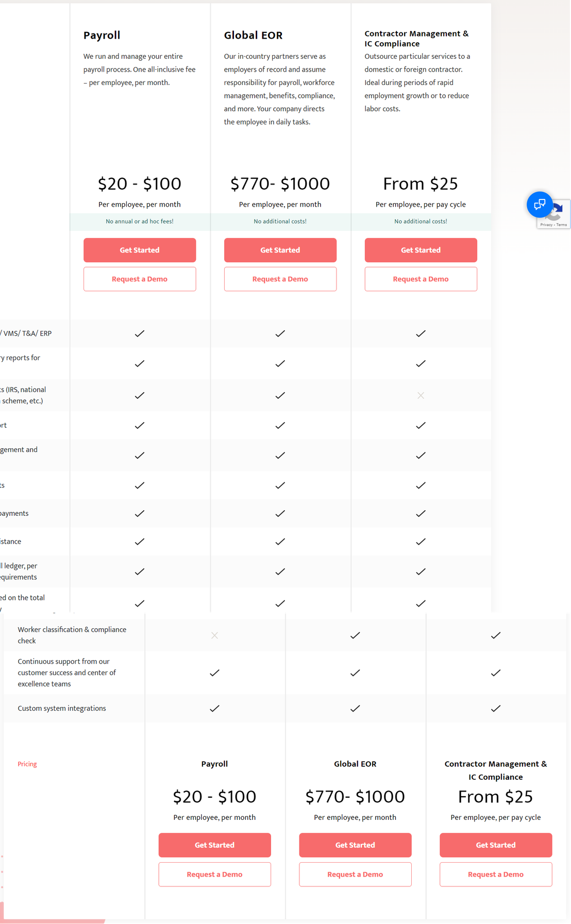Select the Pricing section label
Screen dimensions: 571x924
27,764
